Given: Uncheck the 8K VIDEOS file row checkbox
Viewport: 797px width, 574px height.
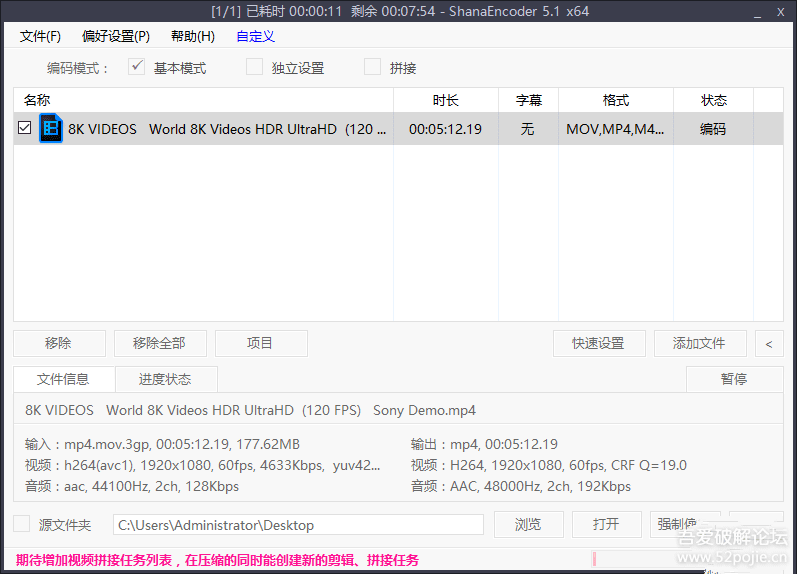Looking at the screenshot, I should coord(25,129).
